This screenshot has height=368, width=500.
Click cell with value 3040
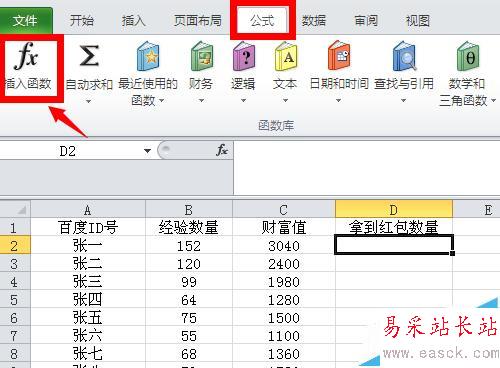click(284, 246)
